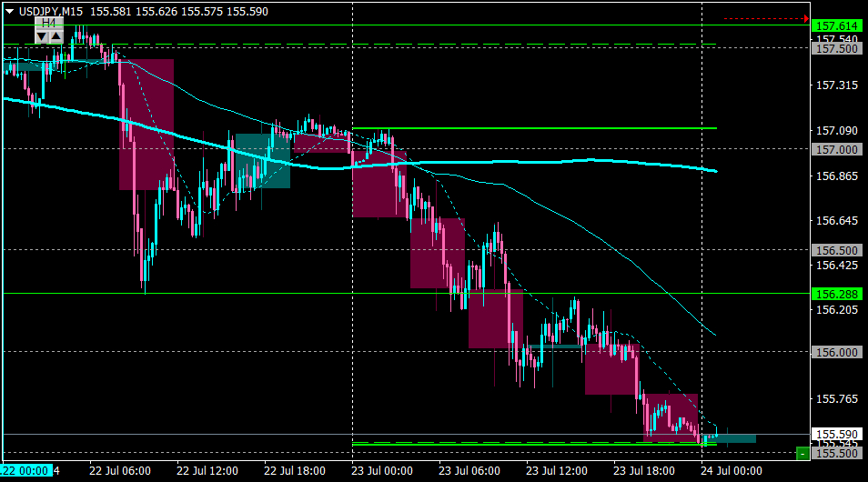
Task: Select the 156.288 green price label
Action: 836,295
